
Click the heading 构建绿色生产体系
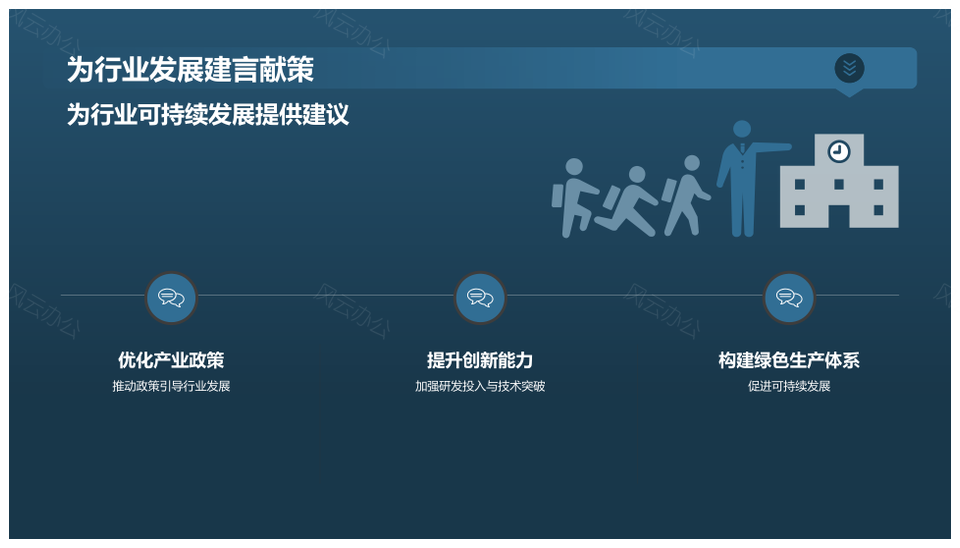click(789, 360)
